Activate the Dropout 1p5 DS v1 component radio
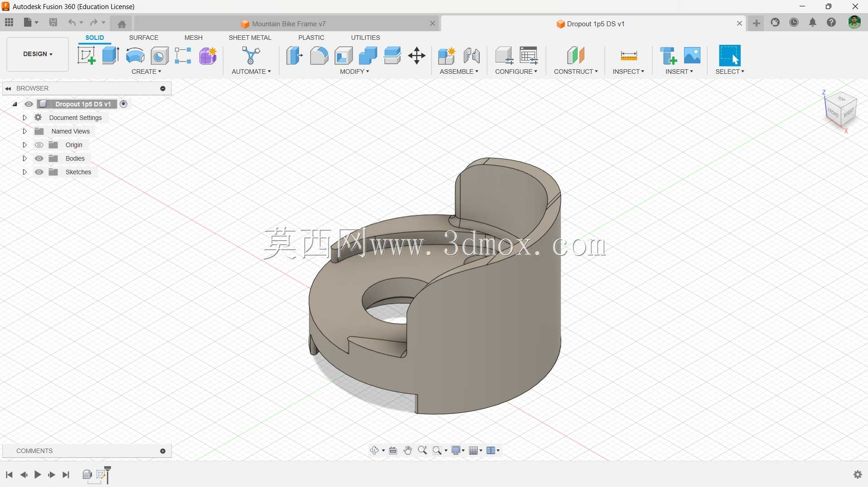 coord(124,104)
